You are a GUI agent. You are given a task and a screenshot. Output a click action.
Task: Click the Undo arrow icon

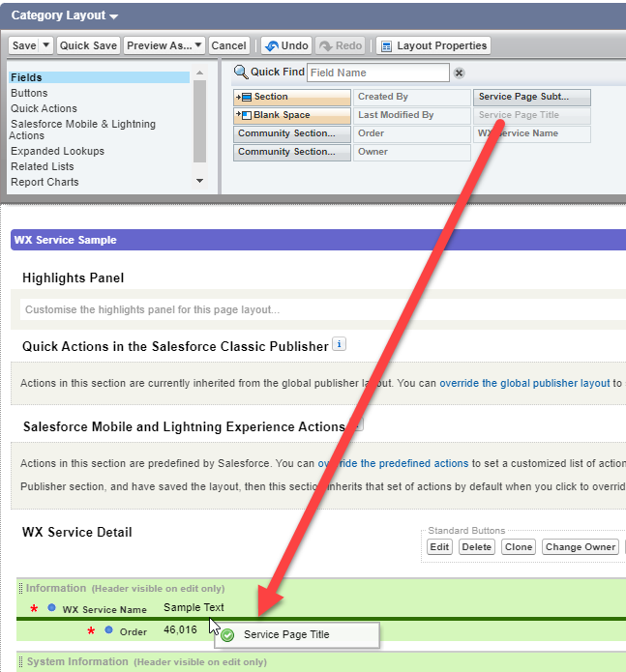270,45
